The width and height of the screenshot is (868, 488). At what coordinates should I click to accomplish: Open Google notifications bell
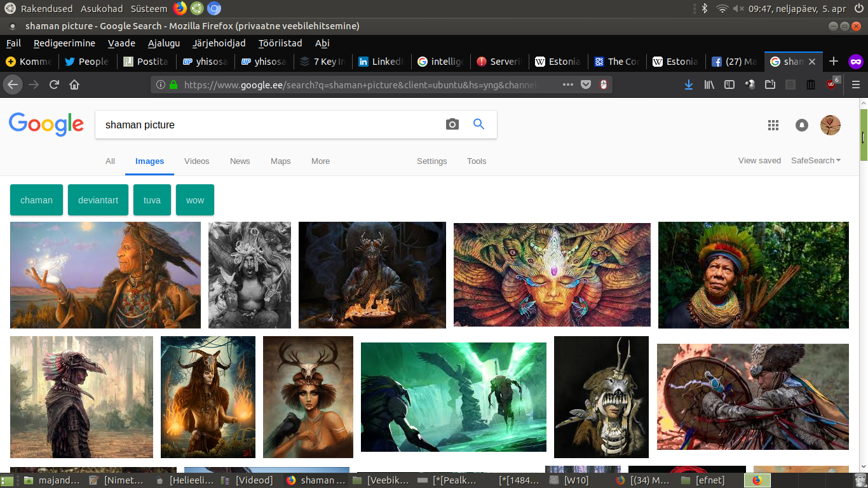pos(802,125)
